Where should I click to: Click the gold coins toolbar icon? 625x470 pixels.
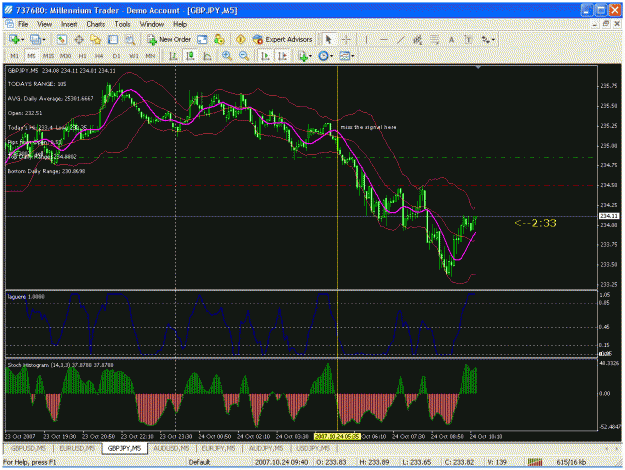pos(219,39)
